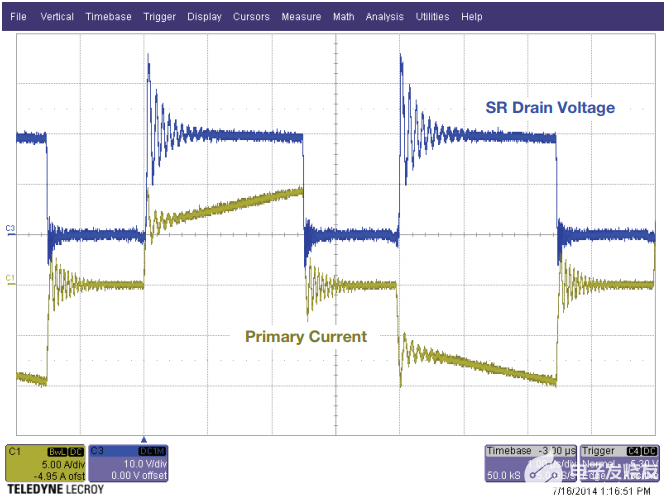Open the Trigger menu in menu bar
Screen dimensions: 664x496
click(x=160, y=17)
